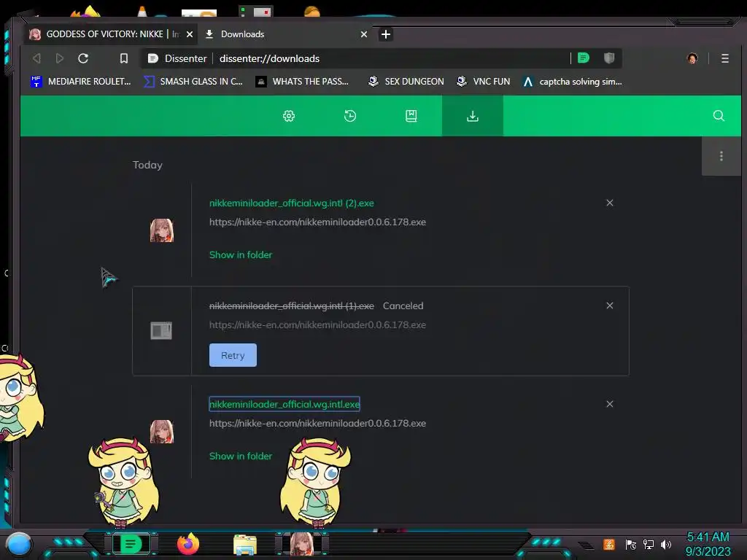The image size is (747, 560).
Task: Remove the (2).exe download from list
Action: coord(609,203)
